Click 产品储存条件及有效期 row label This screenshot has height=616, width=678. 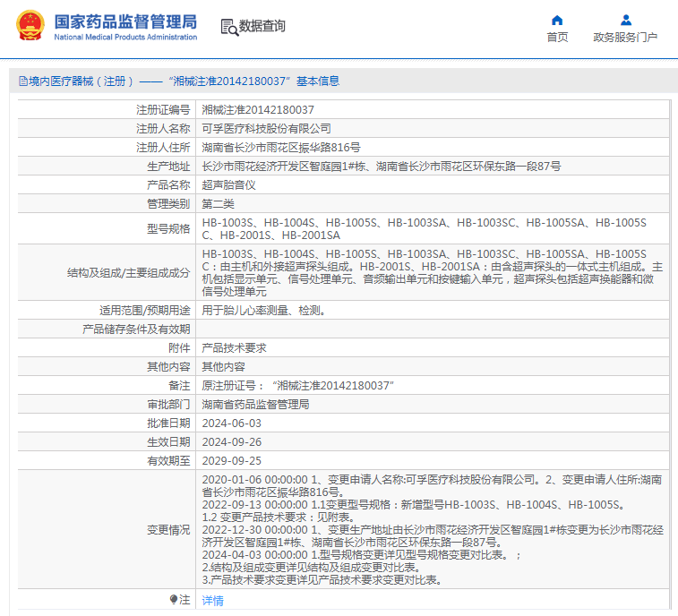click(x=136, y=329)
